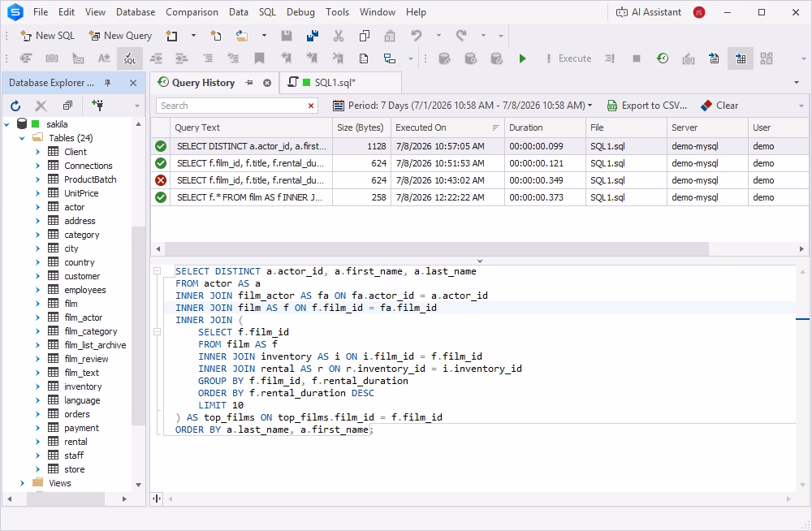Pin the Database Explorer panel
Image resolution: width=812 pixels, height=531 pixels.
[108, 83]
